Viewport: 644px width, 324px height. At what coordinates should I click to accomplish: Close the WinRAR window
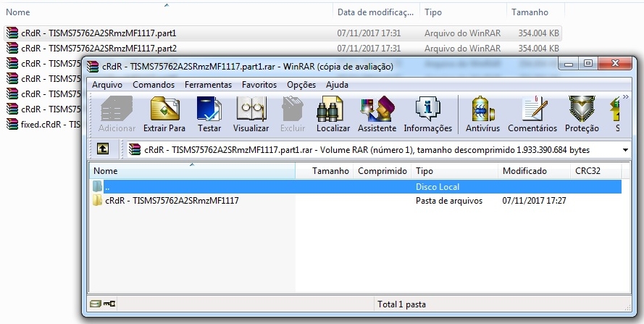pyautogui.click(x=615, y=64)
